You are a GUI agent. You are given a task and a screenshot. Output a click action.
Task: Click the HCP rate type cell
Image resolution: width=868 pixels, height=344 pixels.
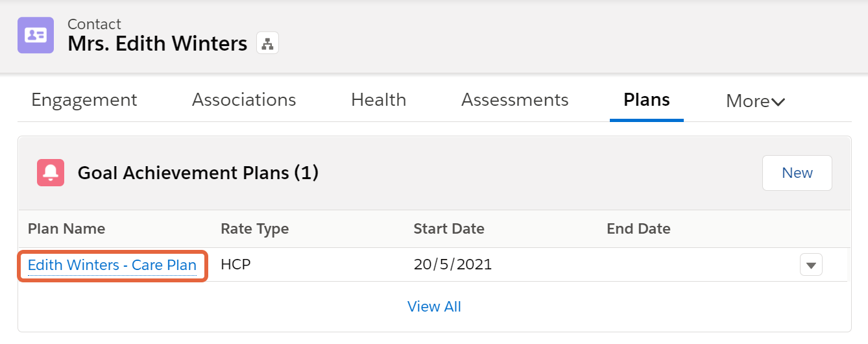(x=236, y=265)
